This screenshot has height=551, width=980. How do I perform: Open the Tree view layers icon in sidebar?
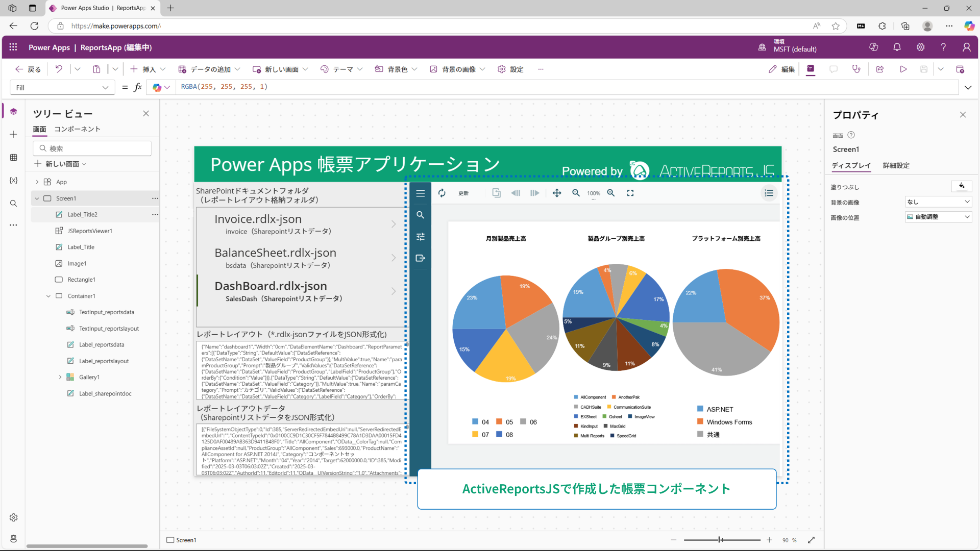tap(14, 111)
